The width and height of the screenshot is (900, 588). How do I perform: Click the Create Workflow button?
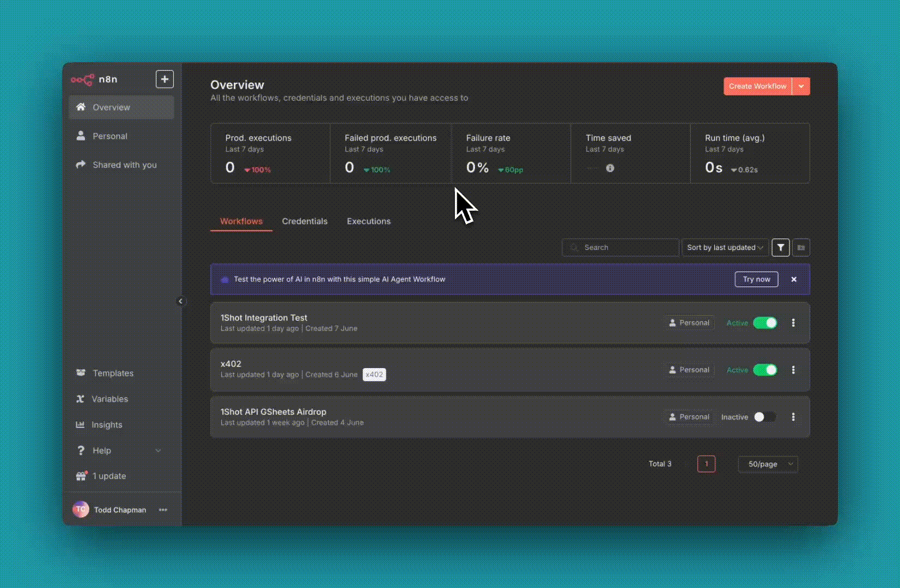coord(757,86)
